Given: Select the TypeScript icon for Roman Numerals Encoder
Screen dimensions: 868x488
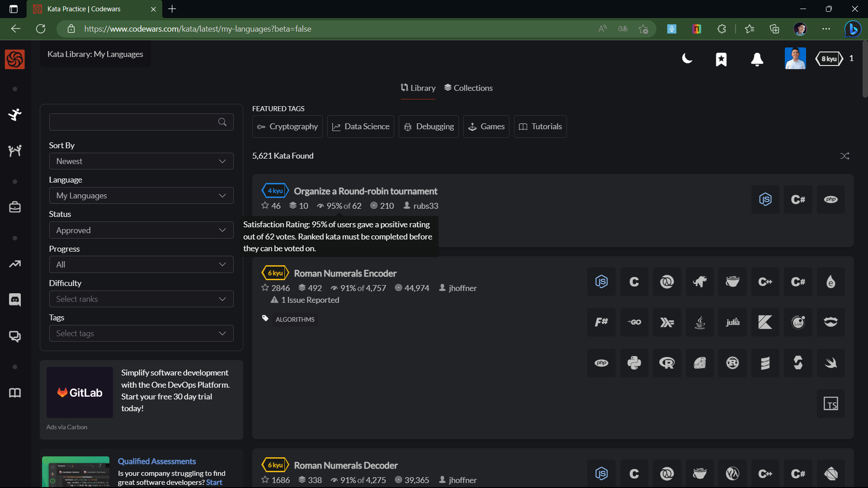Looking at the screenshot, I should tap(830, 404).
